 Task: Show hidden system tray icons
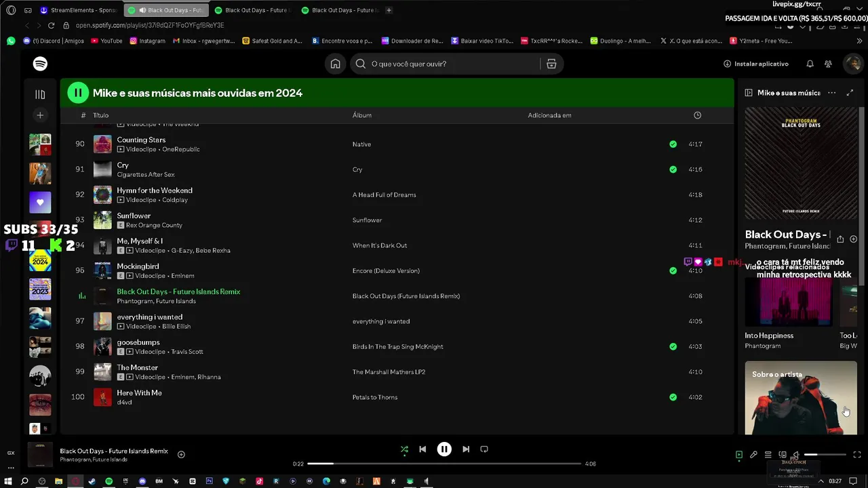[x=821, y=481]
